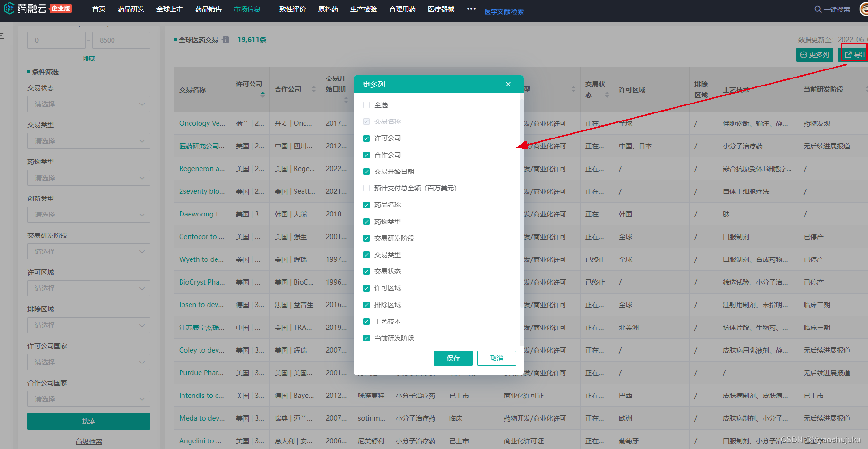Sort the 合作公司 column using its arrows
Image resolution: width=868 pixels, height=449 pixels.
[x=313, y=89]
